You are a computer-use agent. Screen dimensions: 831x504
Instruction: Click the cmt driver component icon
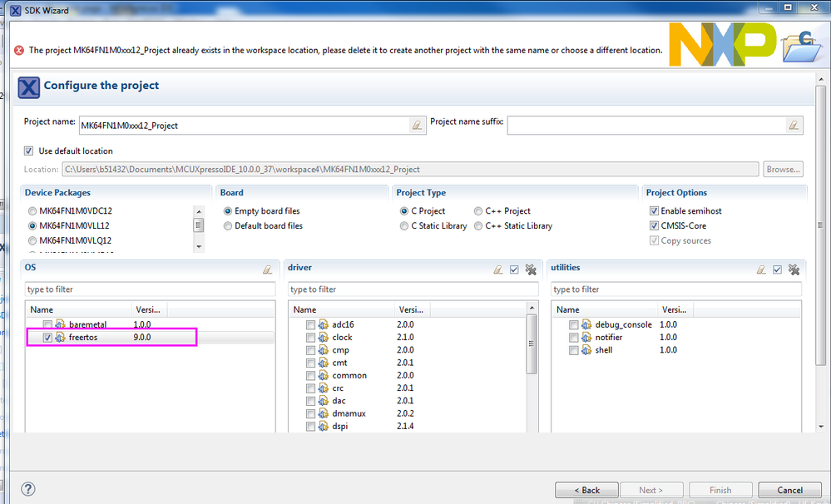[x=324, y=363]
